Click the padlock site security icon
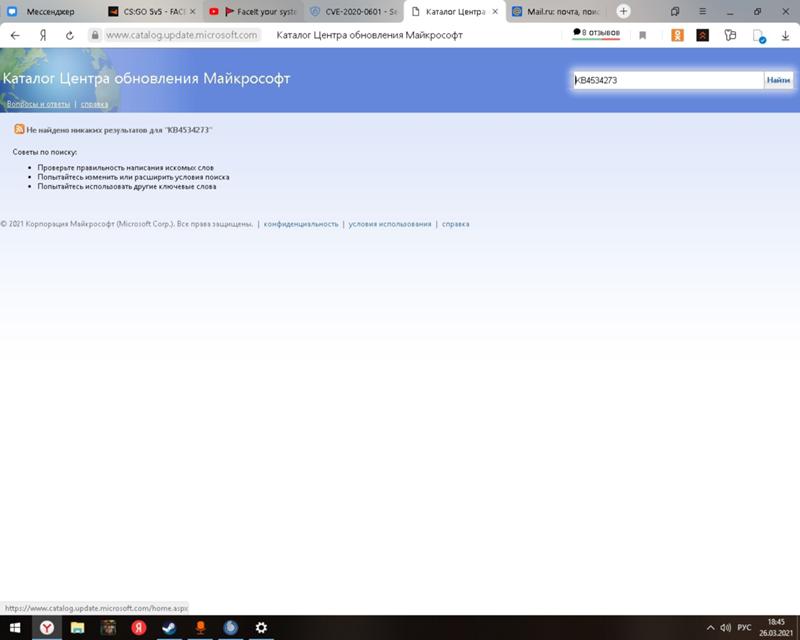 95,35
